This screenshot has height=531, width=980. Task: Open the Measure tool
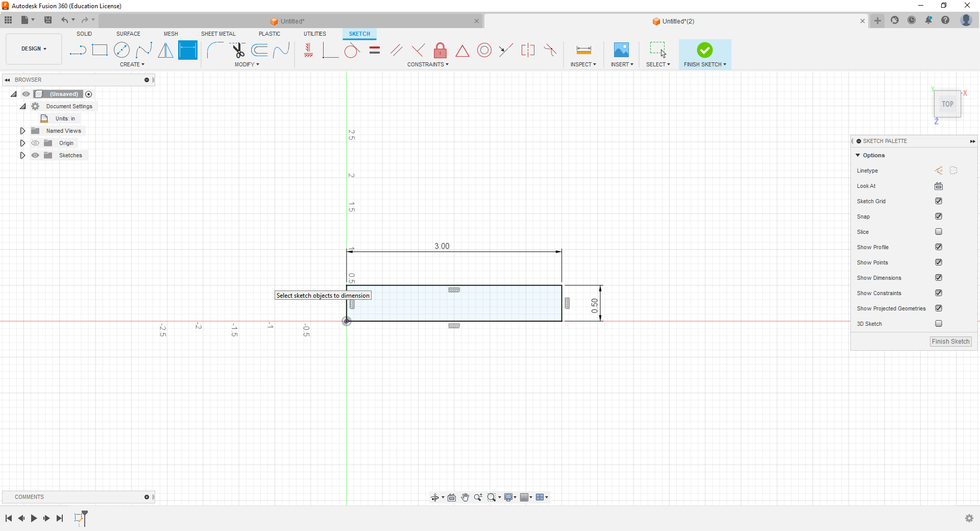click(x=583, y=50)
